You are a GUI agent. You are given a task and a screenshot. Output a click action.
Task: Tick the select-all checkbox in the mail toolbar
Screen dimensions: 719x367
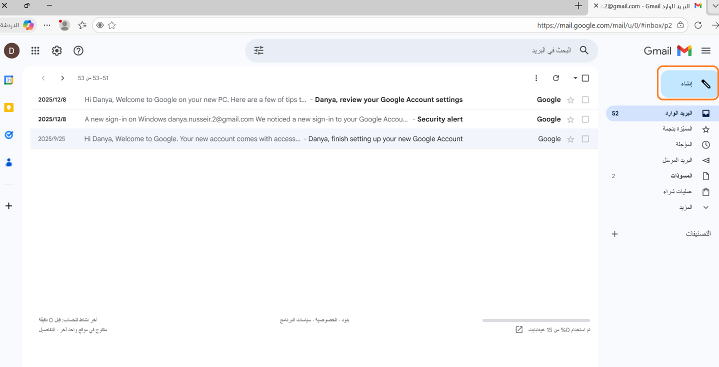click(x=585, y=78)
